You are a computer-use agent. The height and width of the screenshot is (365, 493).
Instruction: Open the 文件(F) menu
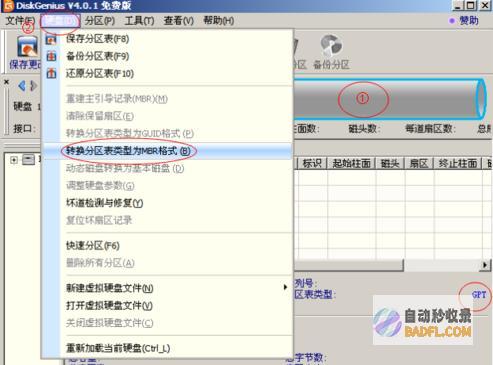pyautogui.click(x=20, y=21)
